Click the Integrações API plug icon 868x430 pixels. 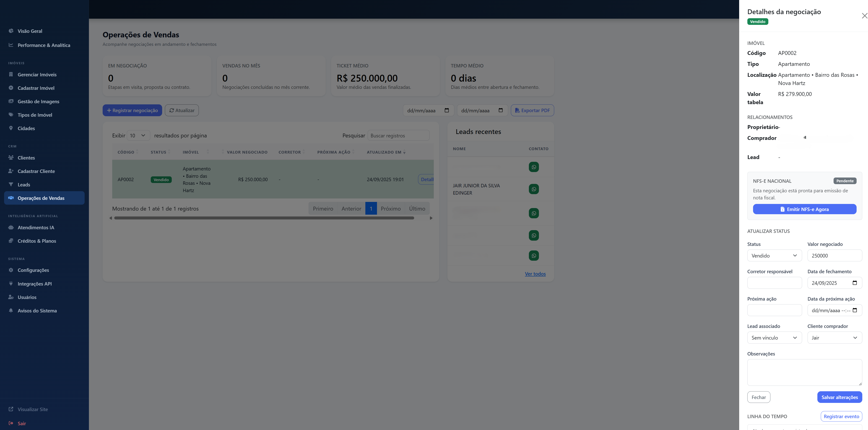click(11, 283)
